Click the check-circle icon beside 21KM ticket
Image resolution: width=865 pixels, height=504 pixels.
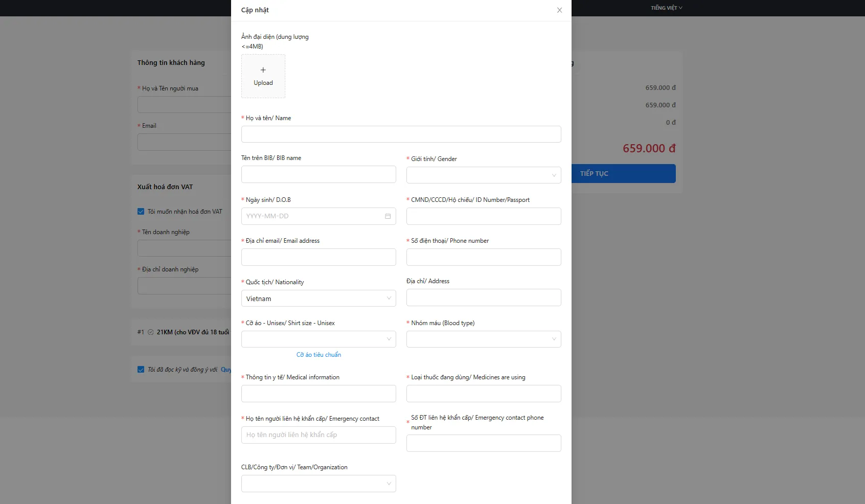click(151, 332)
